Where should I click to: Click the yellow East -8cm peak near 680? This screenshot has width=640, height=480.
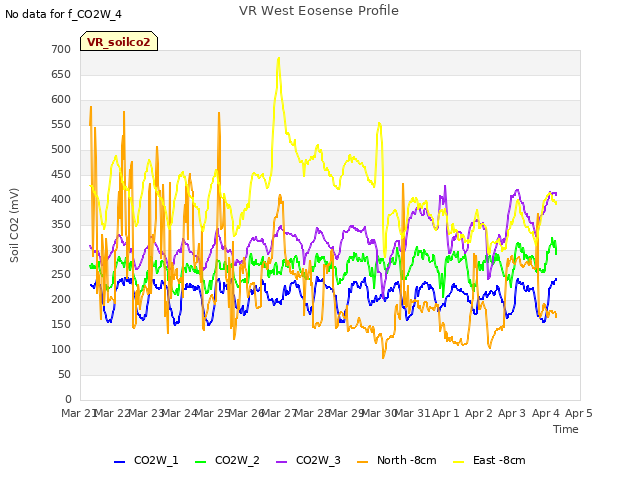pyautogui.click(x=278, y=60)
